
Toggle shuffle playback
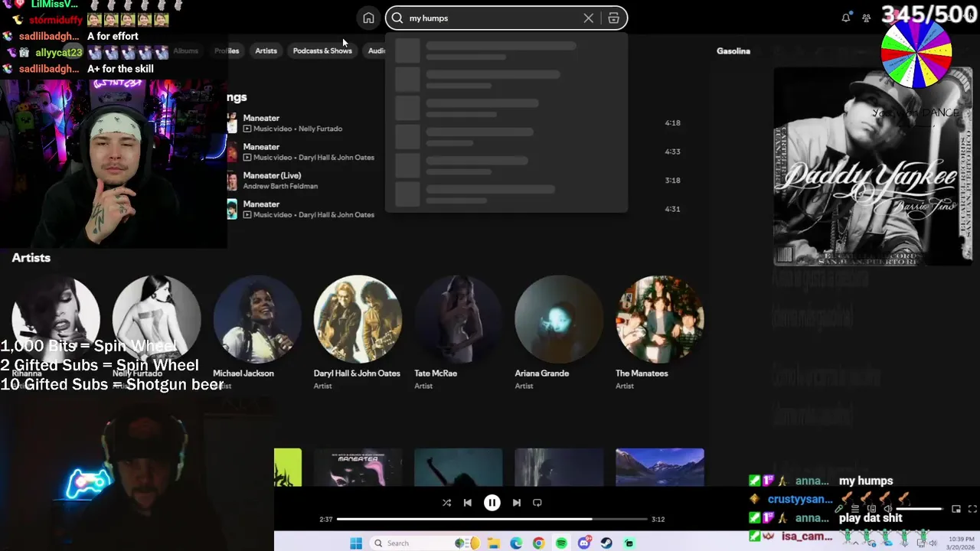446,503
